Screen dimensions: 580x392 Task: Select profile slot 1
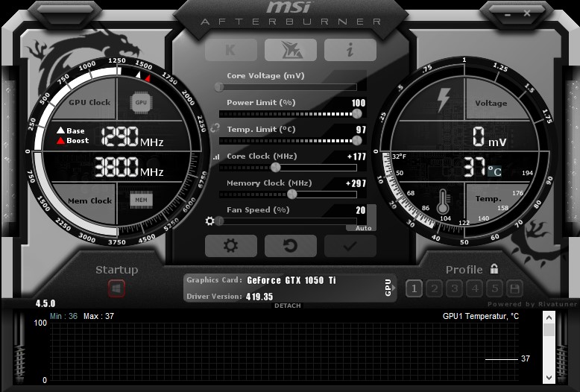click(x=414, y=288)
